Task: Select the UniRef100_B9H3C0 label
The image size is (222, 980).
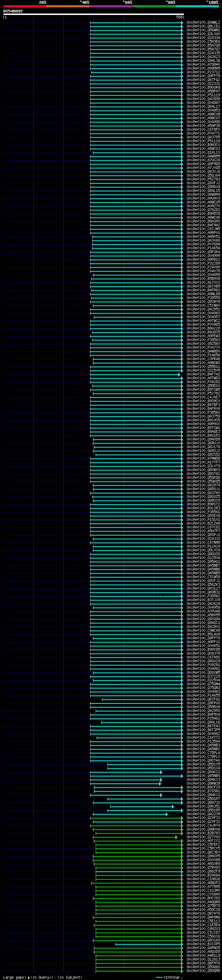Action: (x=203, y=145)
